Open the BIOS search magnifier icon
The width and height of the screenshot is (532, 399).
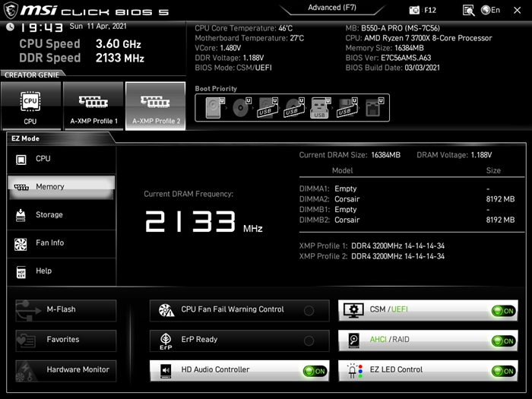tap(469, 10)
